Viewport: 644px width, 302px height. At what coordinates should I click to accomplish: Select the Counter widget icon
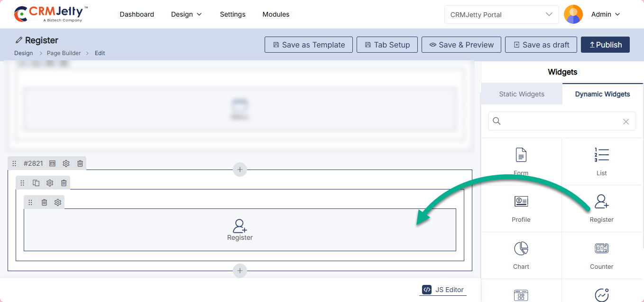pos(601,248)
